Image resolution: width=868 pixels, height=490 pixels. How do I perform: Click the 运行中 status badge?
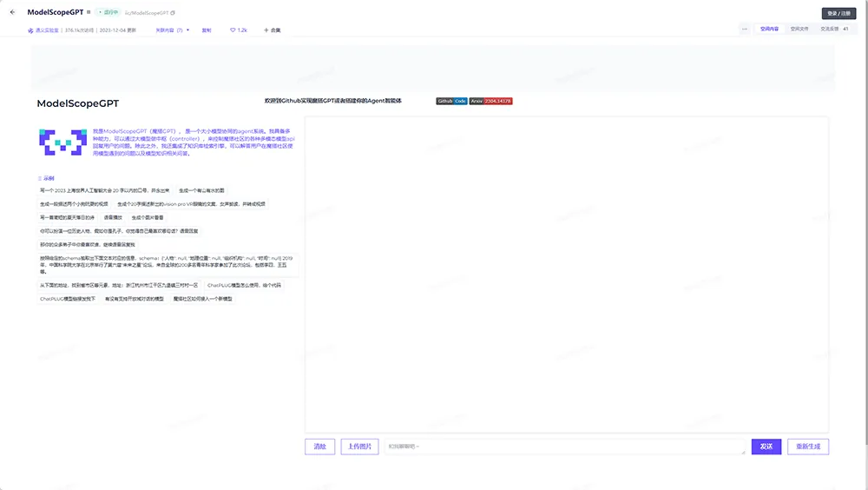(x=108, y=12)
